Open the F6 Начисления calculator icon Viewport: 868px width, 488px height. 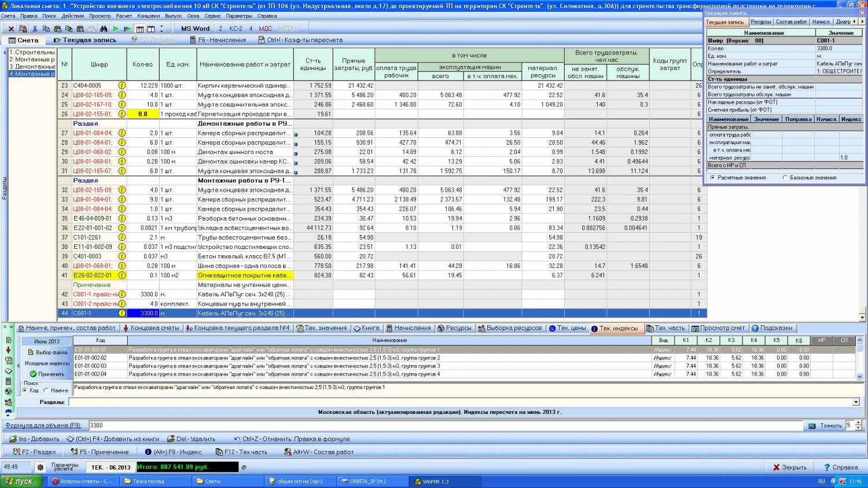pyautogui.click(x=193, y=40)
